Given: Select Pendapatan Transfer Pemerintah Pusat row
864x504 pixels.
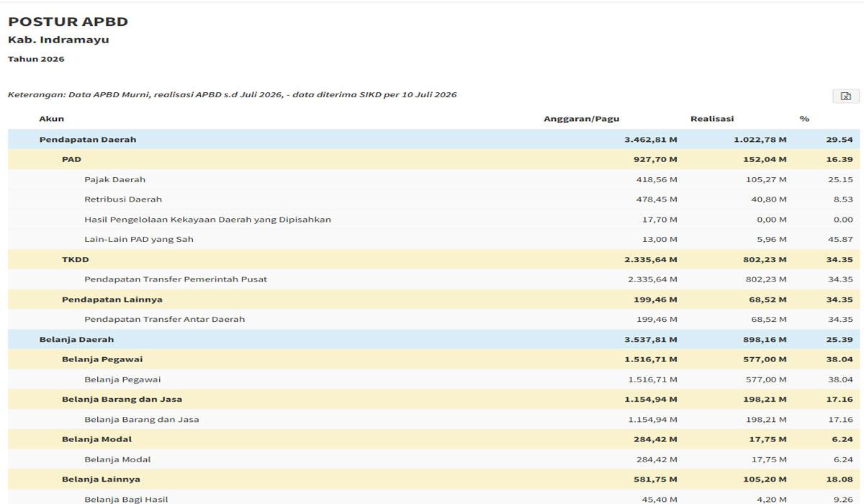Looking at the screenshot, I should pyautogui.click(x=434, y=279).
